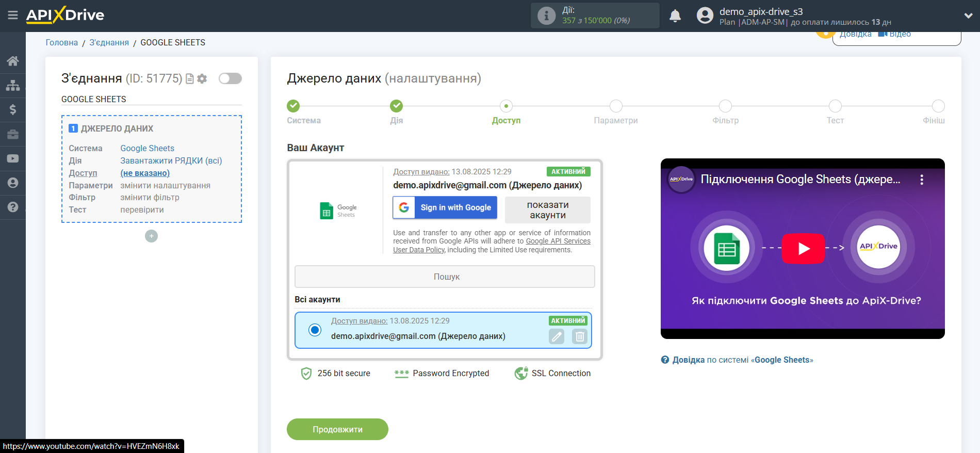This screenshot has width=980, height=453.
Task: Open the YouTube video sidebar icon
Action: coord(13,158)
